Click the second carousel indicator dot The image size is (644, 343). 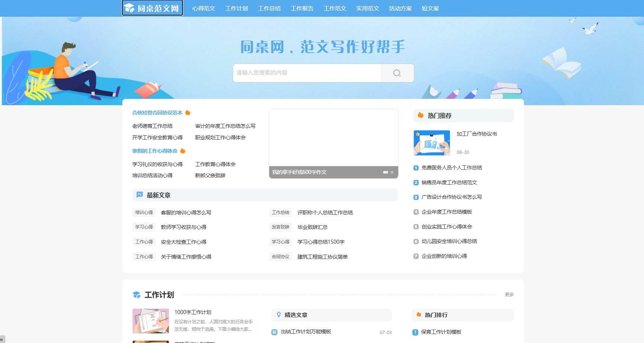point(392,172)
